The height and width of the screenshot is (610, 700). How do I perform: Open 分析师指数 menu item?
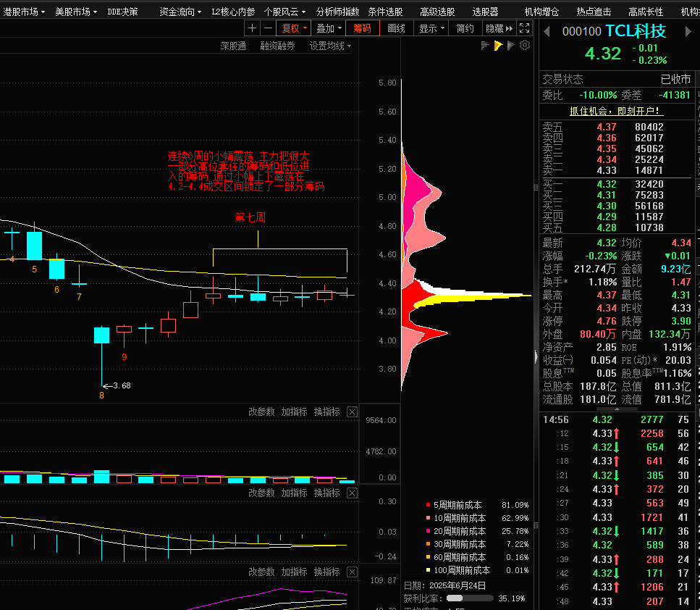[x=337, y=12]
